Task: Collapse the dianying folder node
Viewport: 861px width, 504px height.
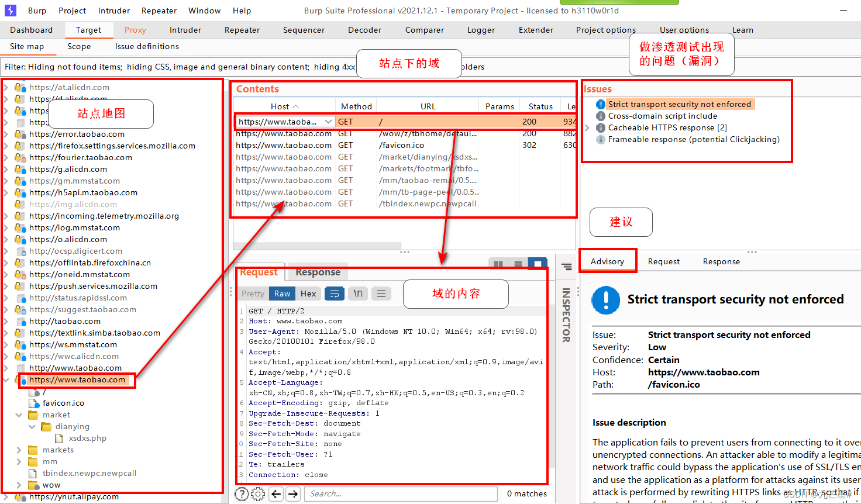Action: pyautogui.click(x=32, y=426)
